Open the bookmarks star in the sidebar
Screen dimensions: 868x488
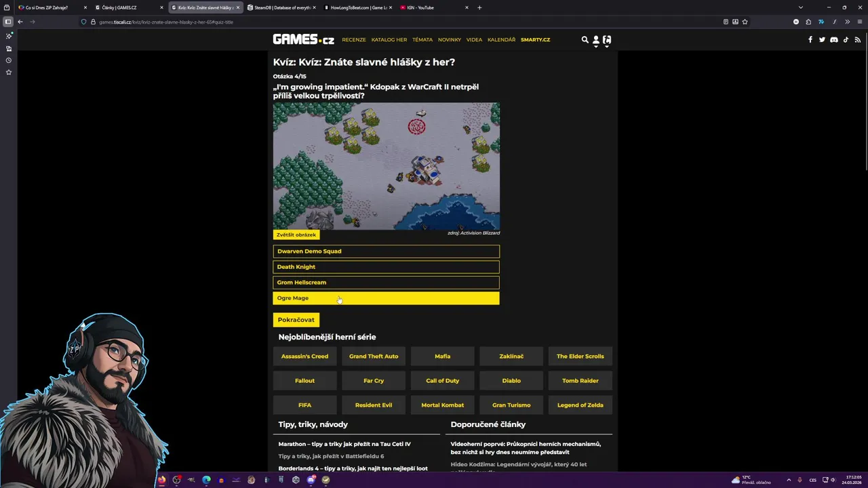8,72
